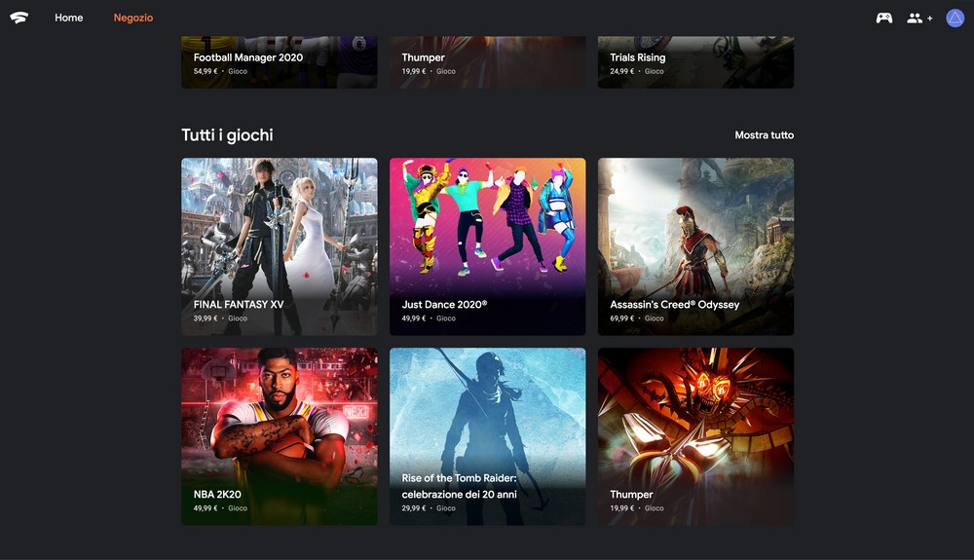This screenshot has width=974, height=560.
Task: Open the Football Manager 2020 card
Action: coord(279,62)
